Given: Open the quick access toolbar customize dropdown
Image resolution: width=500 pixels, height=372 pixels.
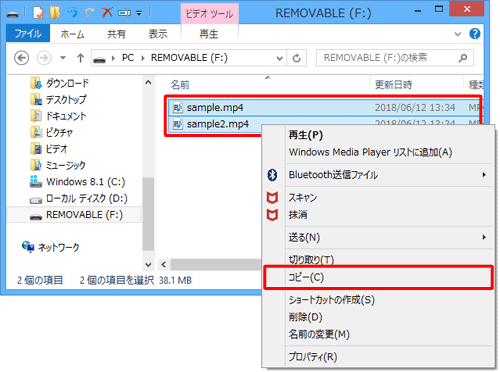Looking at the screenshot, I should [139, 13].
